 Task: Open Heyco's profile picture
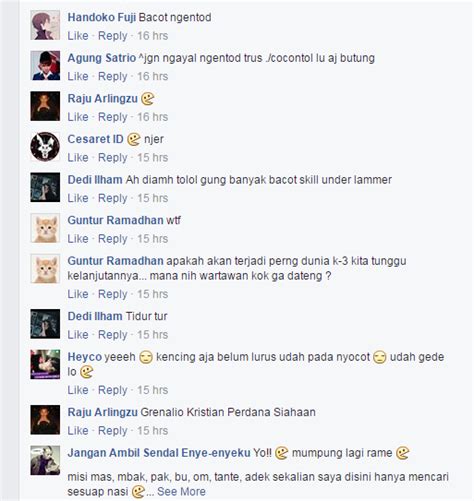(45, 364)
